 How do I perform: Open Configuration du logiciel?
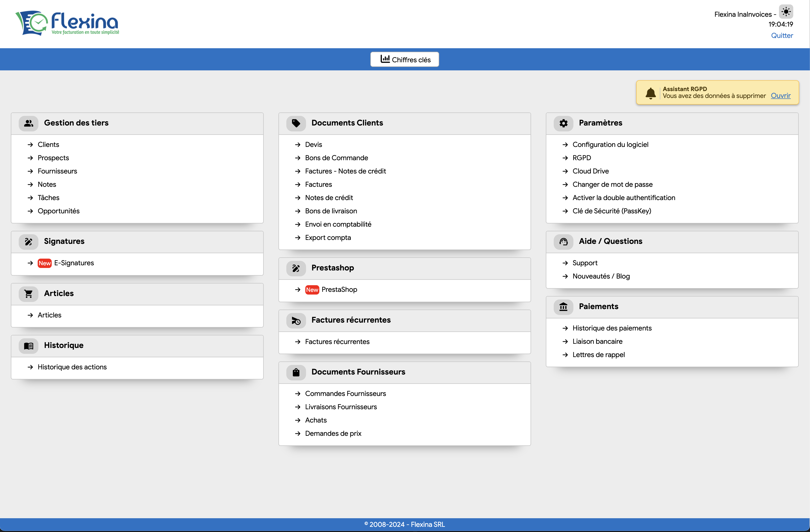tap(610, 145)
